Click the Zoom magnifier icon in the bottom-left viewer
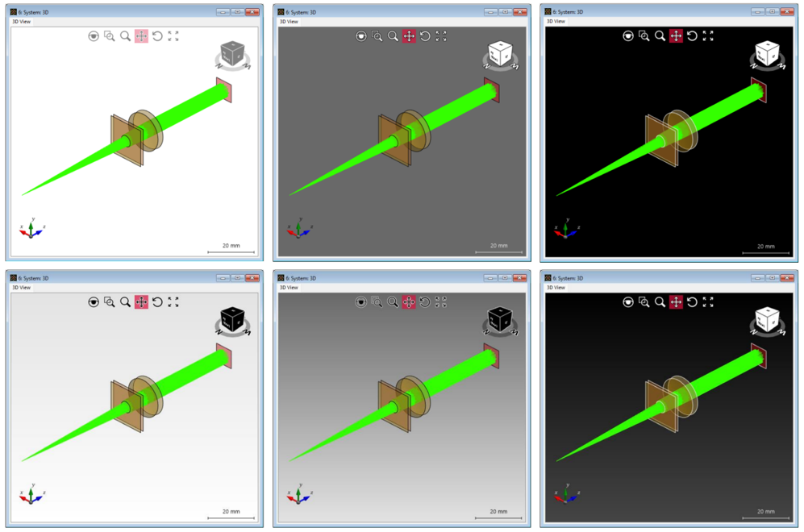804x532 pixels. click(124, 303)
